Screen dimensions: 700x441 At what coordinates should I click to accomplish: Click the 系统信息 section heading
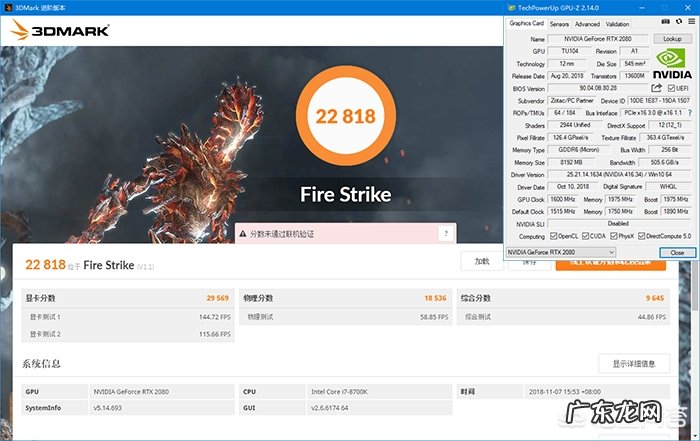click(41, 363)
